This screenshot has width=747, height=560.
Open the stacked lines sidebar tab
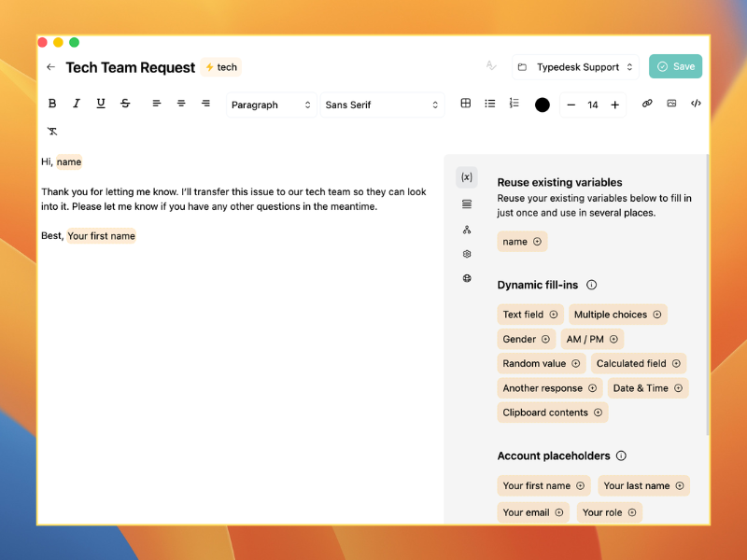tap(467, 204)
